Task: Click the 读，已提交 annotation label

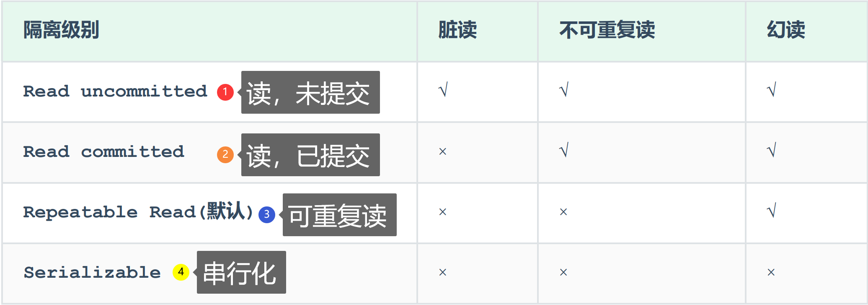Action: coord(310,155)
